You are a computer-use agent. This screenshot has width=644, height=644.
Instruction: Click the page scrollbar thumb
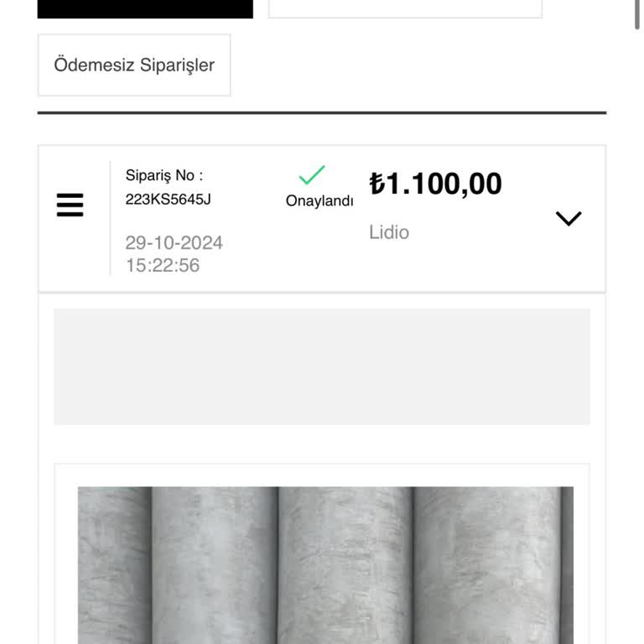pos(638,15)
